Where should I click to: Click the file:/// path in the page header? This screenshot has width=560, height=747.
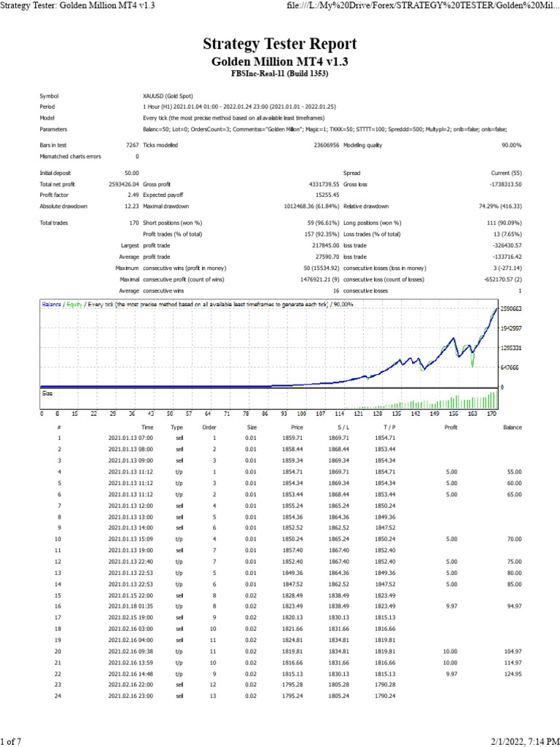pos(422,5)
